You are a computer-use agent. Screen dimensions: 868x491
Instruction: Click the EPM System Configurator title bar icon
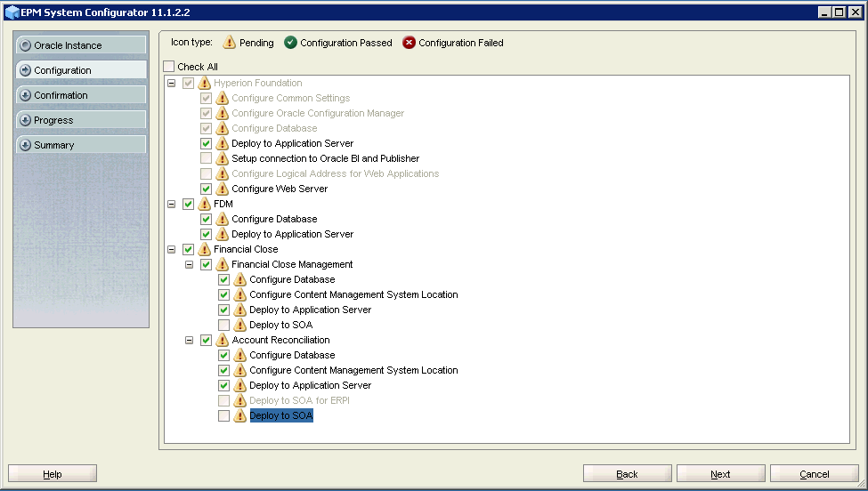click(12, 12)
